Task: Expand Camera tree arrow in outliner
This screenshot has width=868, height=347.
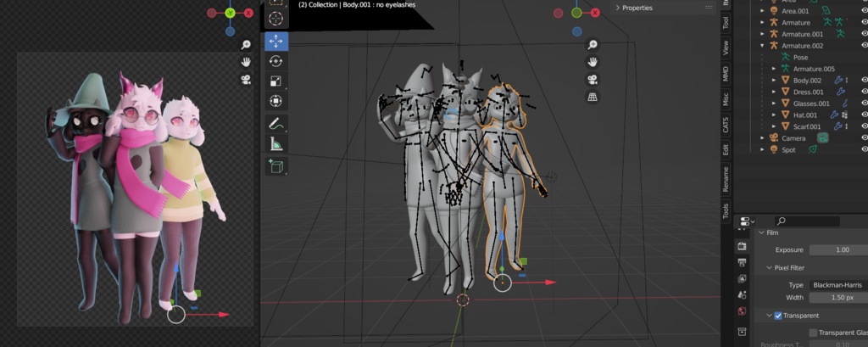Action: coord(762,138)
